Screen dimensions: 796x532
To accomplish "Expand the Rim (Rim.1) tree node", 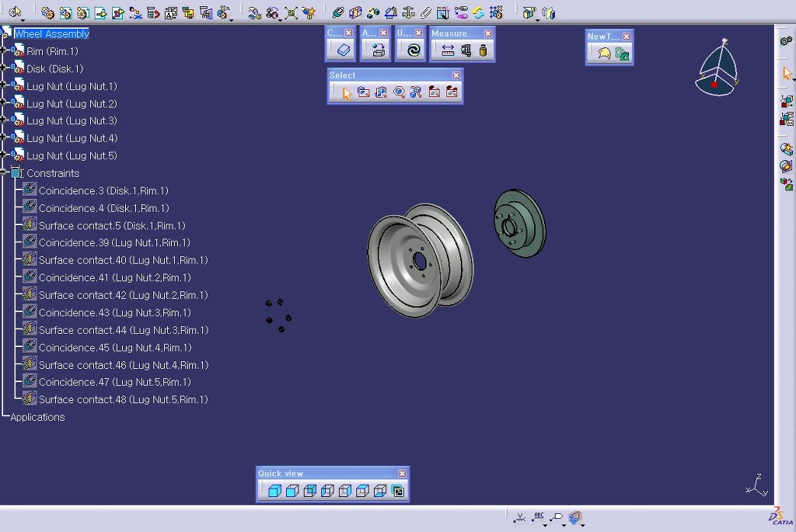I will coord(4,50).
